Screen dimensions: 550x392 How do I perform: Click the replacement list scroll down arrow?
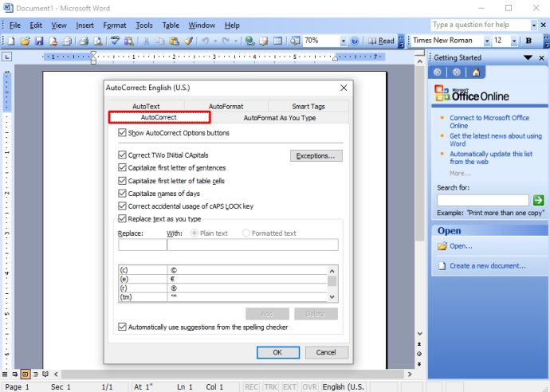332,297
